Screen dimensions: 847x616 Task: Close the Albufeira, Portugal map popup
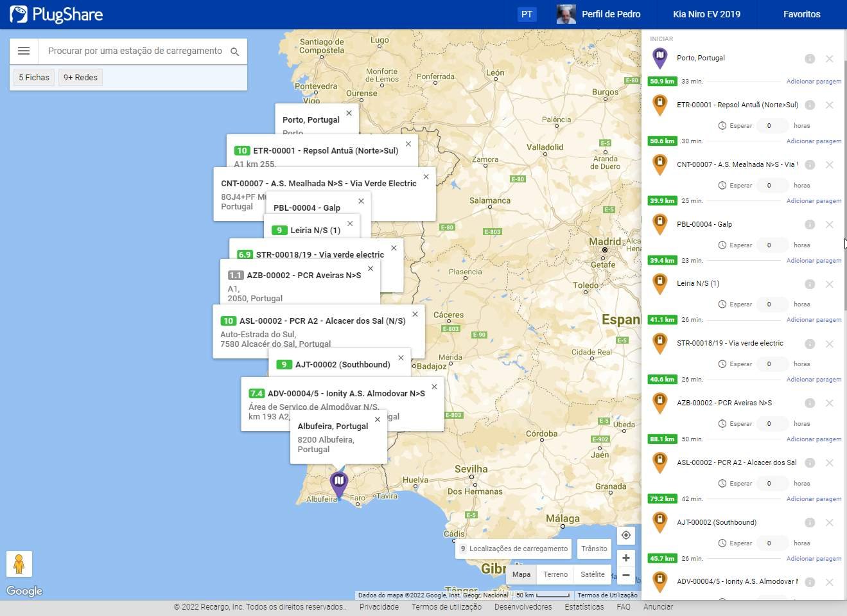coord(378,419)
